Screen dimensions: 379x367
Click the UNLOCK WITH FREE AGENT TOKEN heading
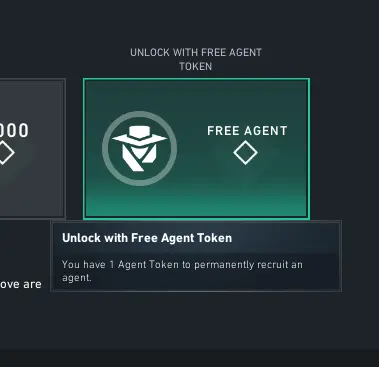coord(196,59)
